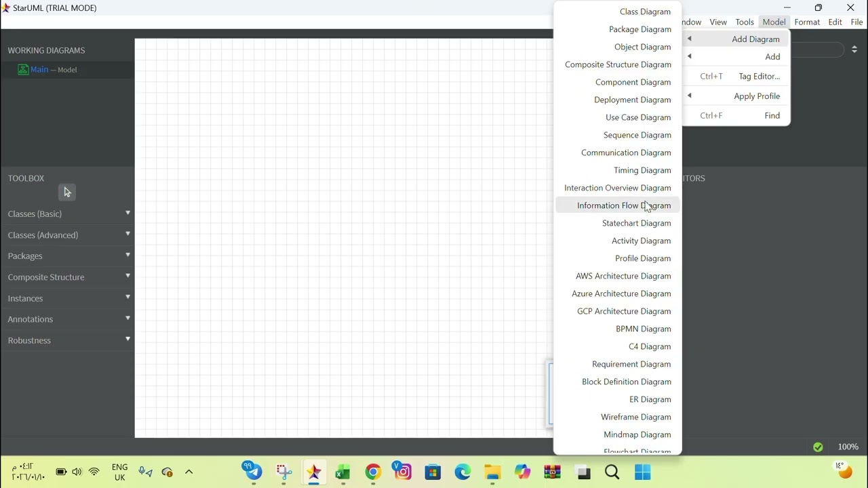Select Statechart Diagram from submenu
The height and width of the screenshot is (488, 868).
coord(618,223)
